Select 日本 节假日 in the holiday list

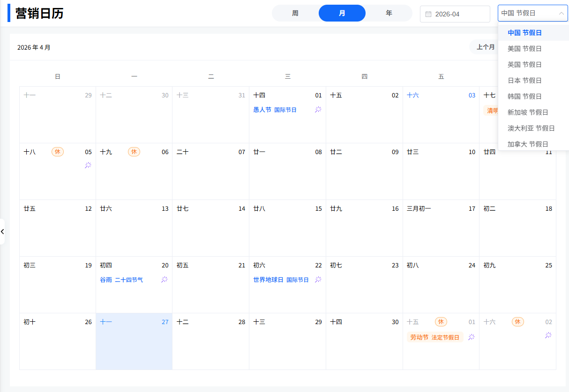[x=524, y=81]
